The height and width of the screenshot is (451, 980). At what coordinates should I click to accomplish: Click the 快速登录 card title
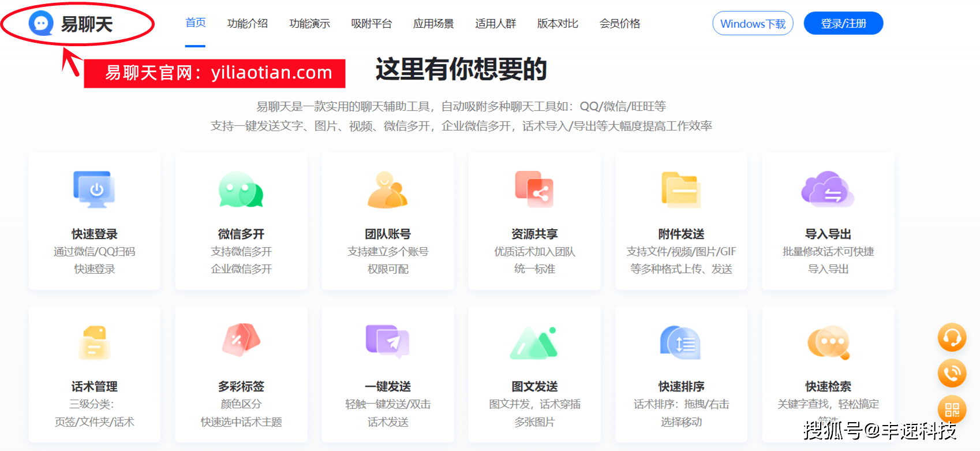(95, 234)
